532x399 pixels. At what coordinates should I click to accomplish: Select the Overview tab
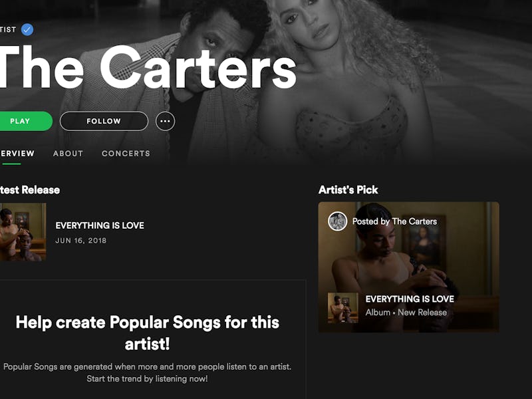click(17, 154)
